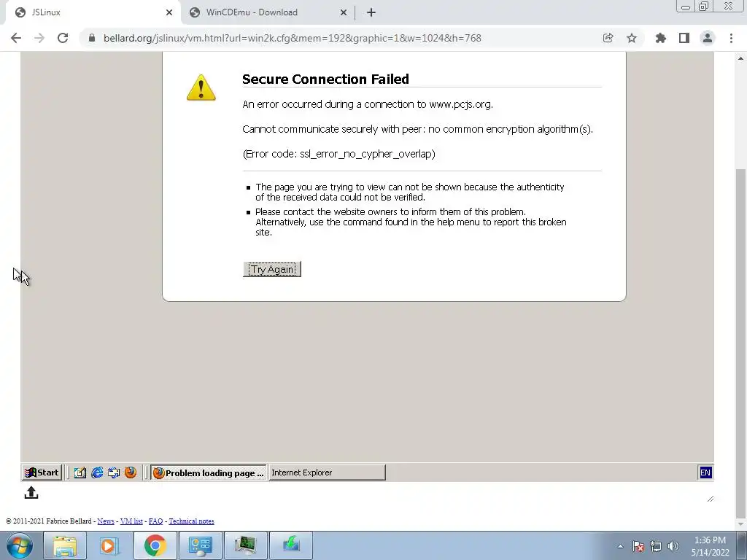Click the volume speaker tray icon

tap(673, 546)
